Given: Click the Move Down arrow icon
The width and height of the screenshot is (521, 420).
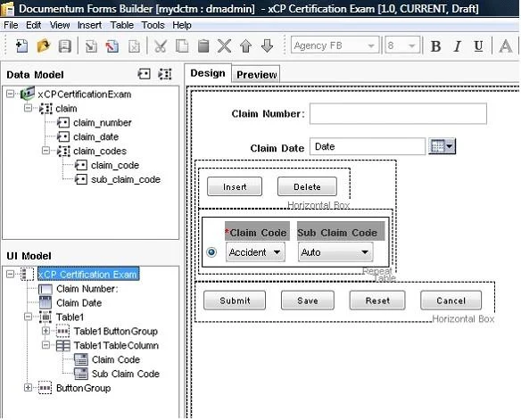Looking at the screenshot, I should [x=267, y=45].
